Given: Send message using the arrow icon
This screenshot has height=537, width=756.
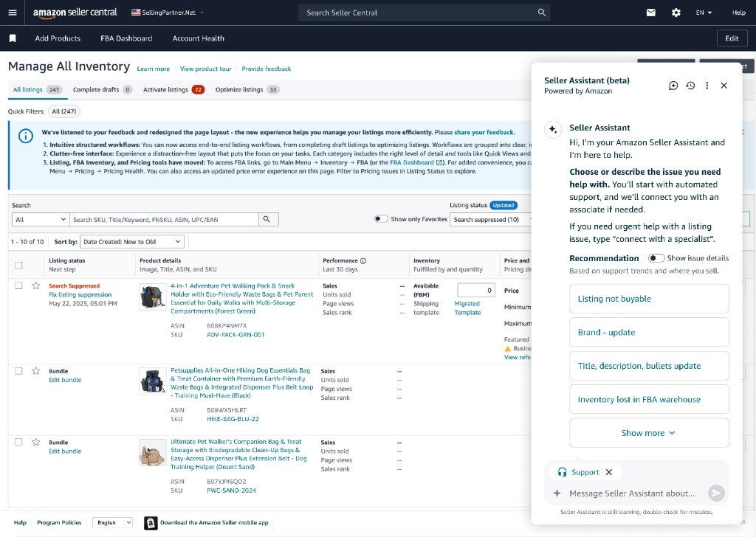Looking at the screenshot, I should click(715, 493).
